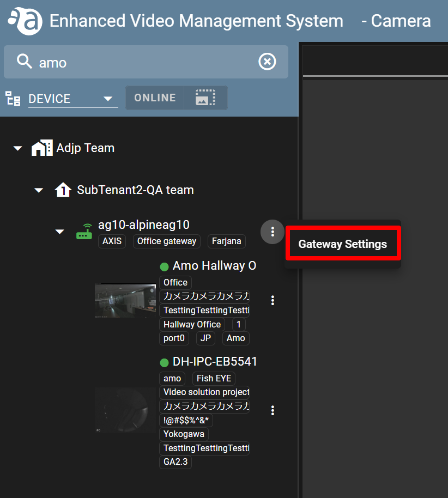Click the device tree hierarchy icon
This screenshot has width=448, height=498.
click(x=13, y=99)
